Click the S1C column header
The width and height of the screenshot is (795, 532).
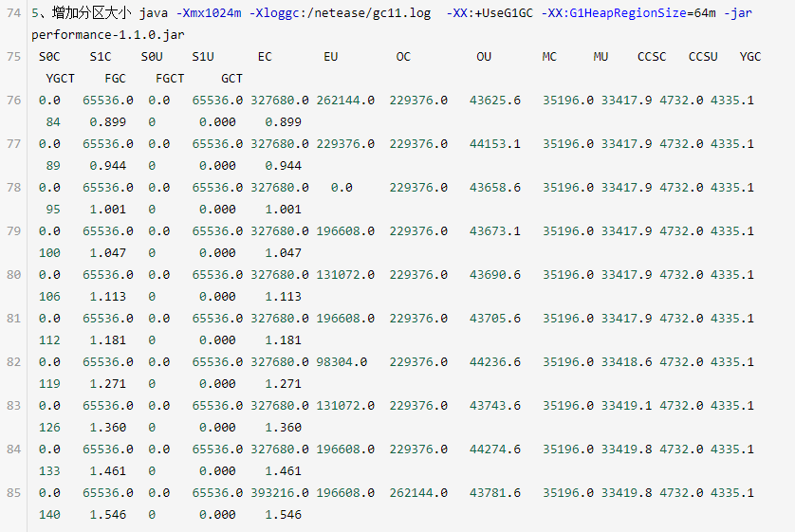coord(101,56)
